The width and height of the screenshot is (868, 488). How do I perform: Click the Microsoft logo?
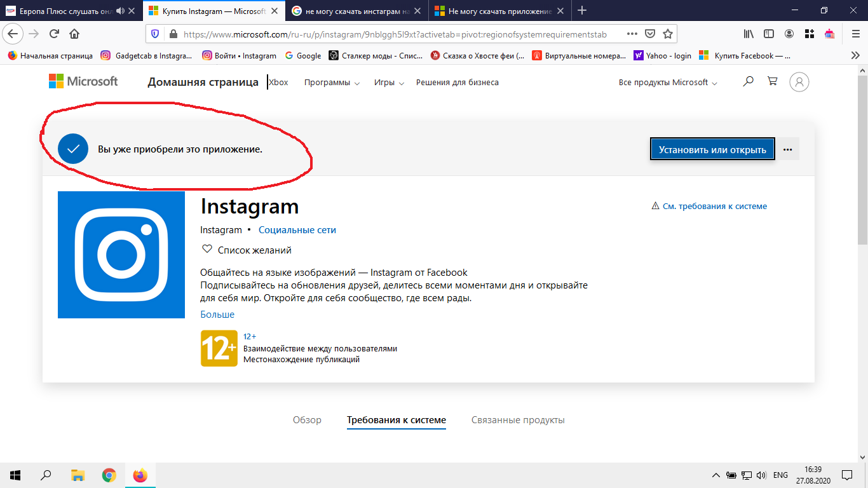pos(83,81)
